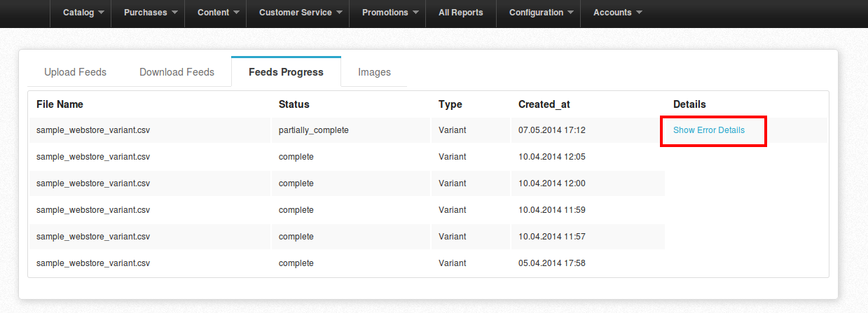Select the feed row created 05.04.2014 17:58

click(427, 263)
